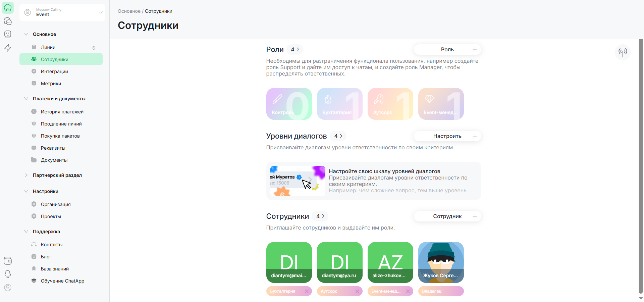Select the Контроль role card
Screen dimensions: 644x302
coord(289,104)
